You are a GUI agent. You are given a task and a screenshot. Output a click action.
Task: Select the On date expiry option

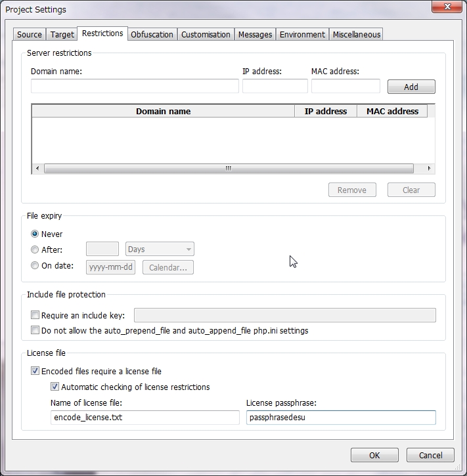[x=35, y=266]
